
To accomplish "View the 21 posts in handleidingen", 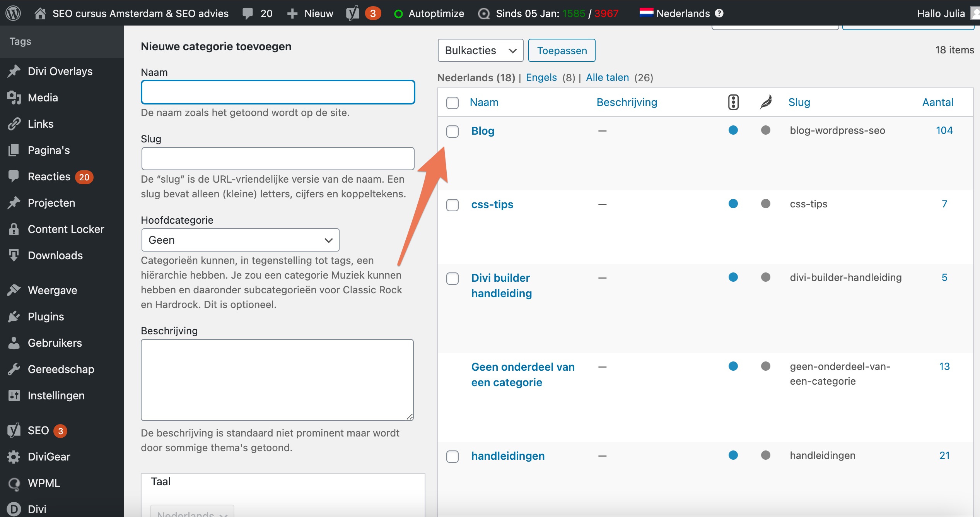I will [x=944, y=455].
